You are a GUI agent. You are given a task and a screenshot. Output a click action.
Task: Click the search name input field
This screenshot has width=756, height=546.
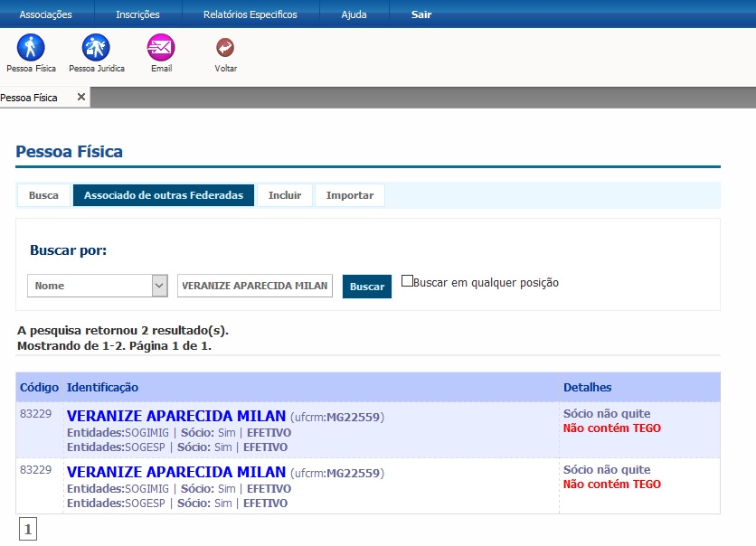tap(255, 286)
